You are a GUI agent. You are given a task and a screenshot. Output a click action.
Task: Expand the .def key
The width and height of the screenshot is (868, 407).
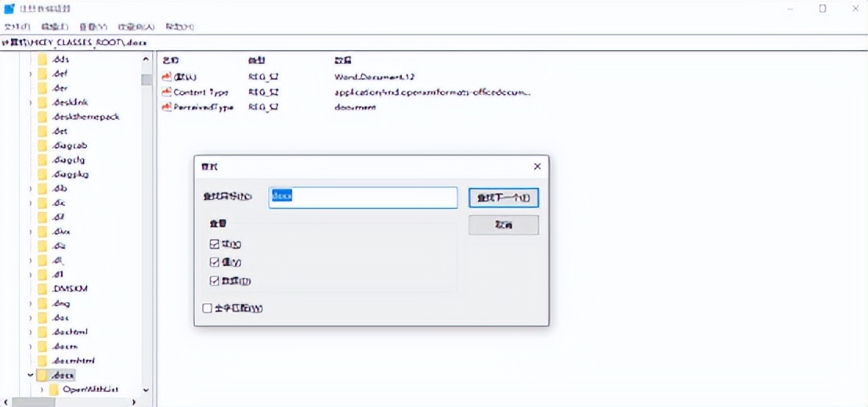click(31, 74)
